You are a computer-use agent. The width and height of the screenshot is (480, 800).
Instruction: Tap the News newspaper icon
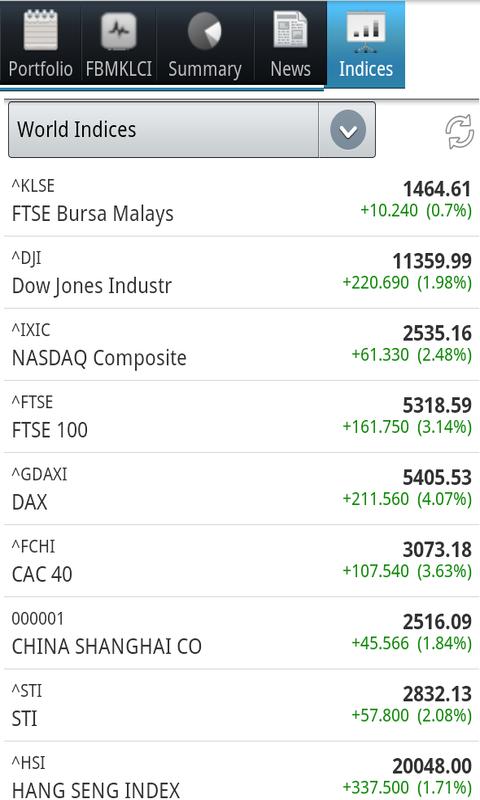pyautogui.click(x=290, y=30)
